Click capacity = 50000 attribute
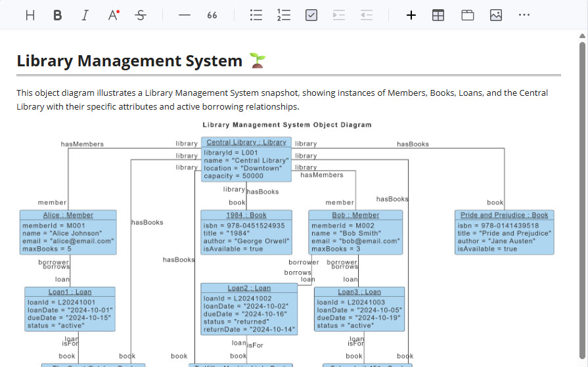The height and width of the screenshot is (367, 588). pyautogui.click(x=233, y=176)
